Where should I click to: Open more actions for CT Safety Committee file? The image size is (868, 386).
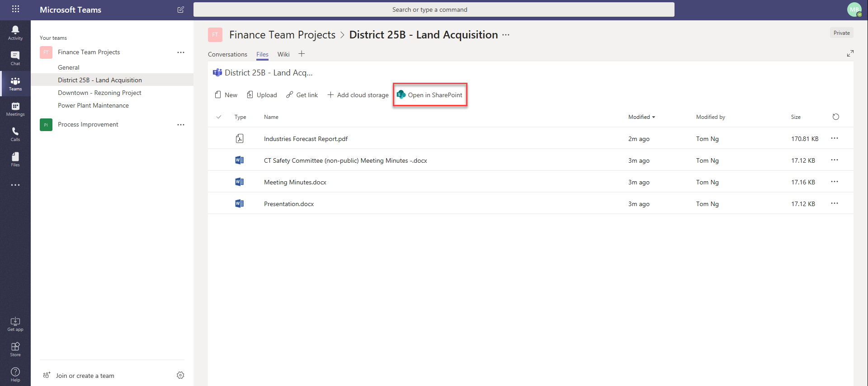click(835, 160)
